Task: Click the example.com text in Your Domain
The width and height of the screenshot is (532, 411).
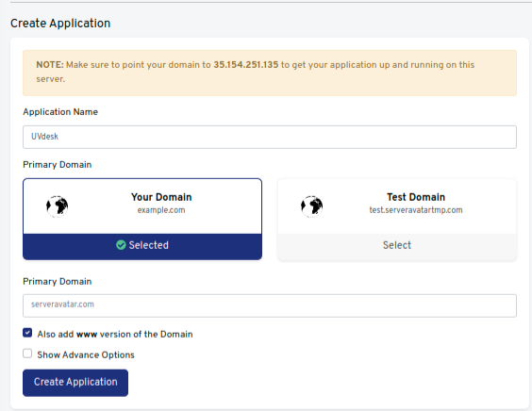Action: pyautogui.click(x=161, y=210)
